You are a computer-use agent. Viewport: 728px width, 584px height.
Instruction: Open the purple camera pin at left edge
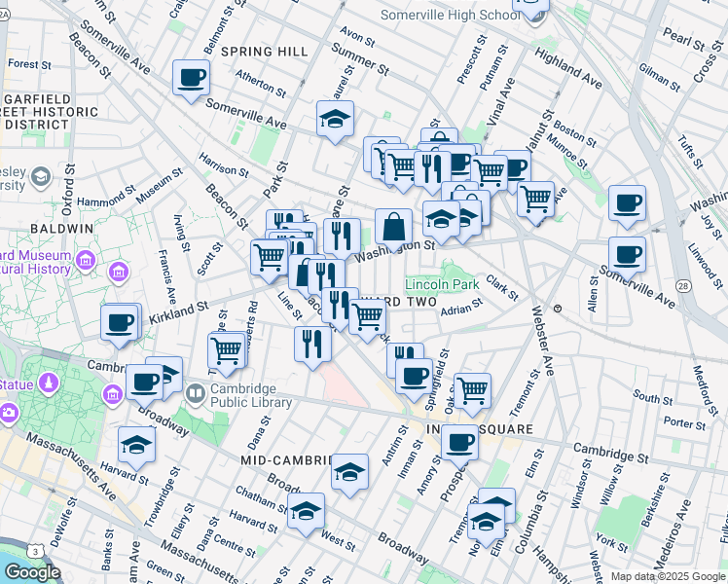point(8,413)
